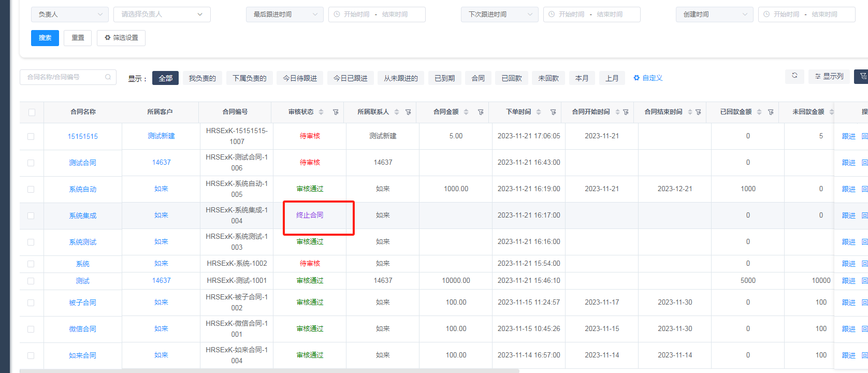The image size is (868, 373).
Task: Expand the 创建时间 dropdown
Action: pos(714,15)
